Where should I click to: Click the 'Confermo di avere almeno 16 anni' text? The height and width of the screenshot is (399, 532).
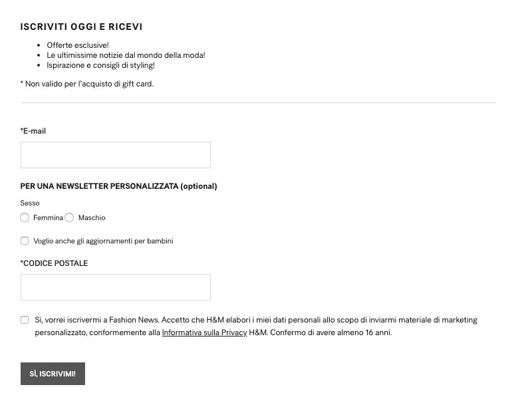331,332
